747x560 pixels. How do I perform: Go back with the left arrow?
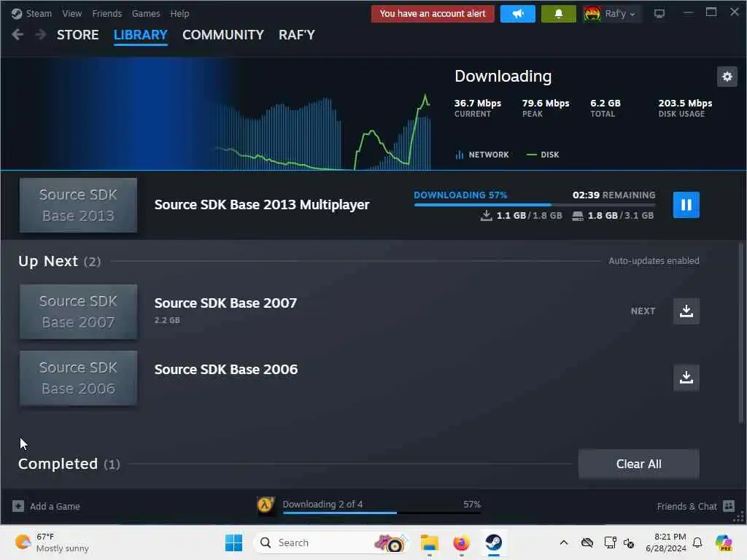(x=18, y=34)
